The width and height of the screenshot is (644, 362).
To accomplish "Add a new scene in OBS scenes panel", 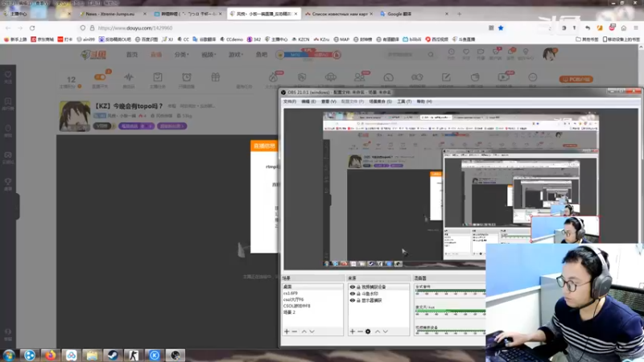I will tap(287, 331).
